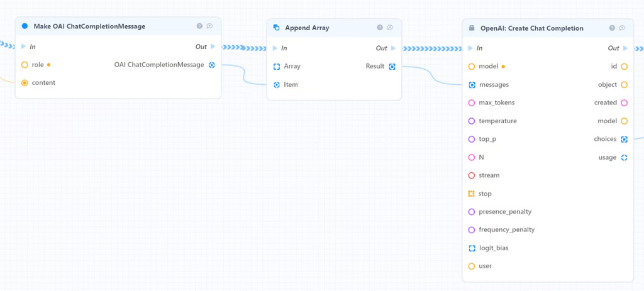Click the stream input pin on OpenAI node
The height and width of the screenshot is (291, 644).
pyautogui.click(x=472, y=175)
